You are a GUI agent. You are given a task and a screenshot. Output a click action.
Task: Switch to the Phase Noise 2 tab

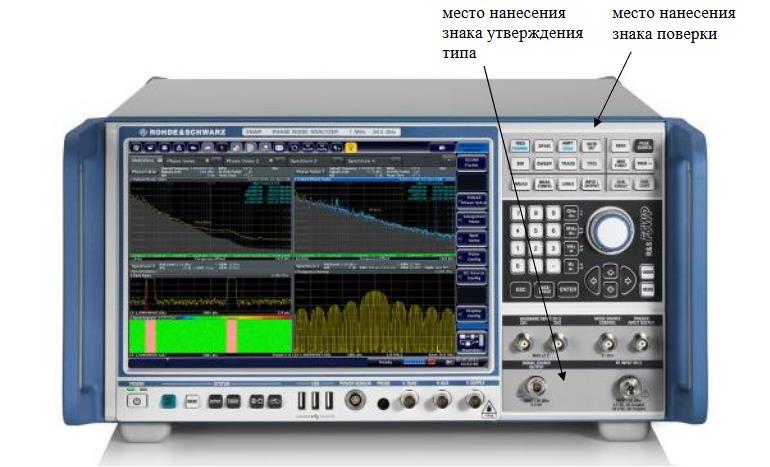pos(241,159)
